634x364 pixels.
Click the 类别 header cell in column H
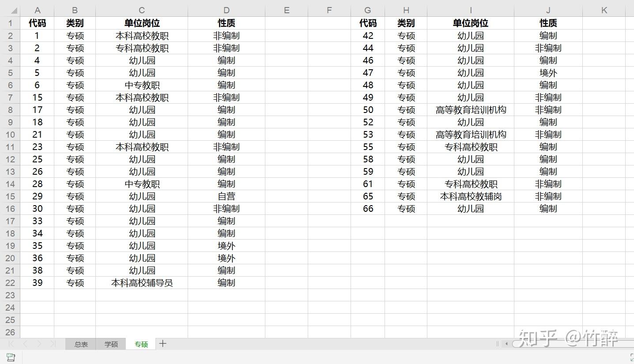click(x=406, y=23)
